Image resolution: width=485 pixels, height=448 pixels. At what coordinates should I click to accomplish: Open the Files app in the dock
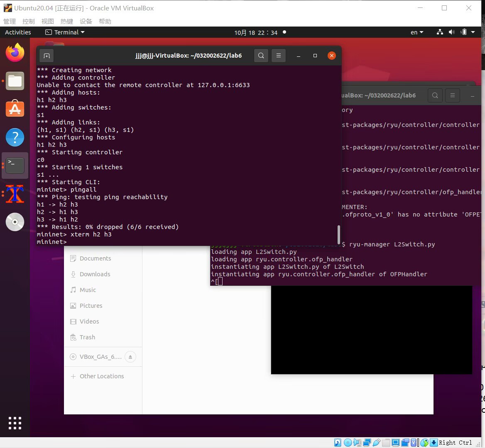click(x=15, y=81)
